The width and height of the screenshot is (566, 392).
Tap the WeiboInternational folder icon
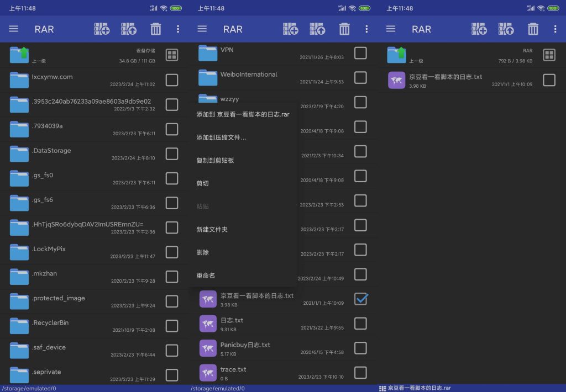click(208, 77)
